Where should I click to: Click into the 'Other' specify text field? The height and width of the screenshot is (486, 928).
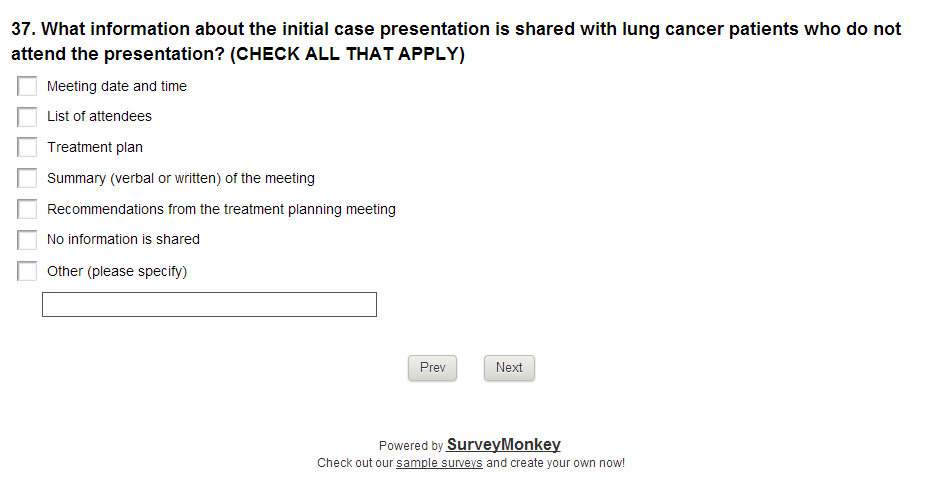point(209,305)
